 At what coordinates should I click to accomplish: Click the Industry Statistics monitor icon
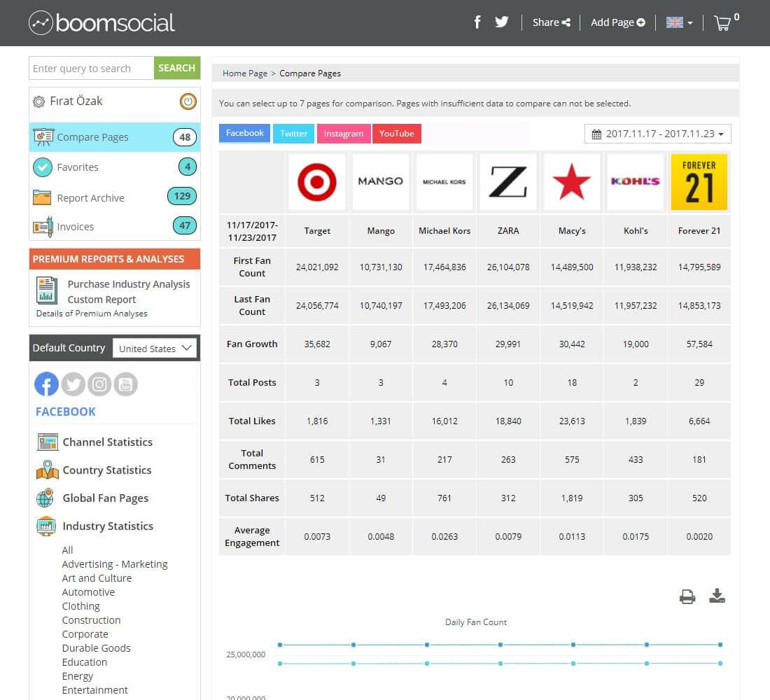tap(46, 526)
